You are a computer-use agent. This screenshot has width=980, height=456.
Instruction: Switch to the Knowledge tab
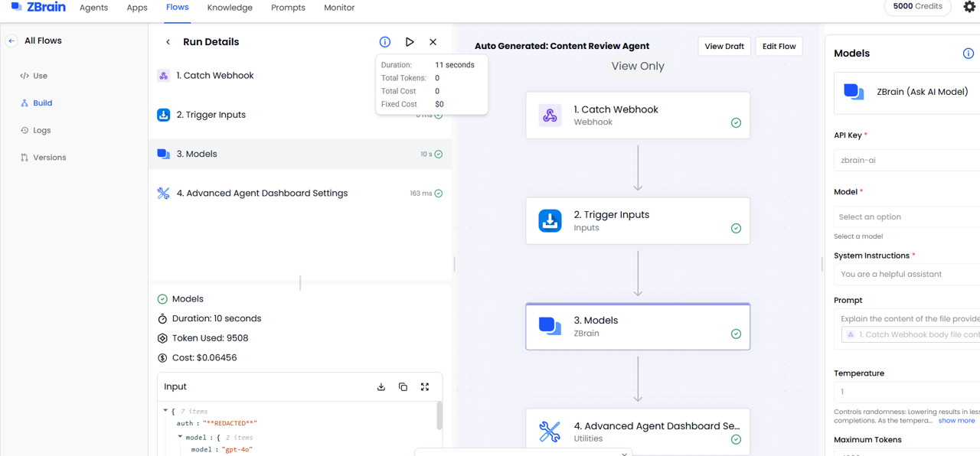pyautogui.click(x=230, y=8)
